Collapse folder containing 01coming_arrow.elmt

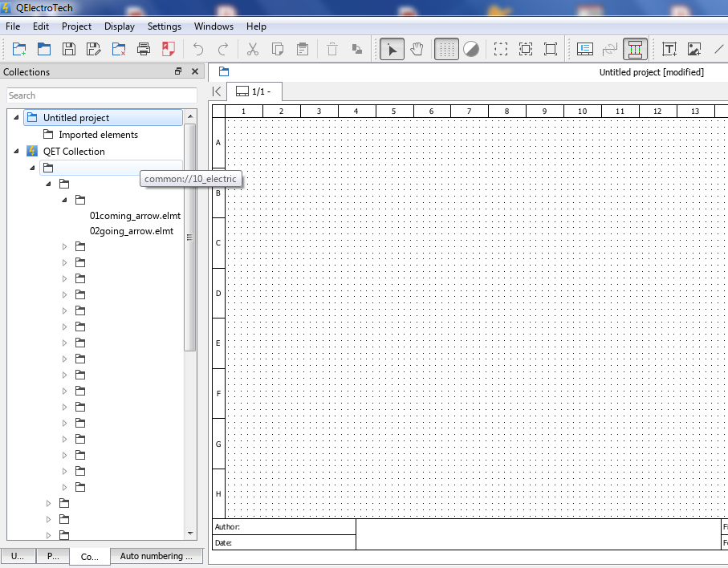click(65, 200)
